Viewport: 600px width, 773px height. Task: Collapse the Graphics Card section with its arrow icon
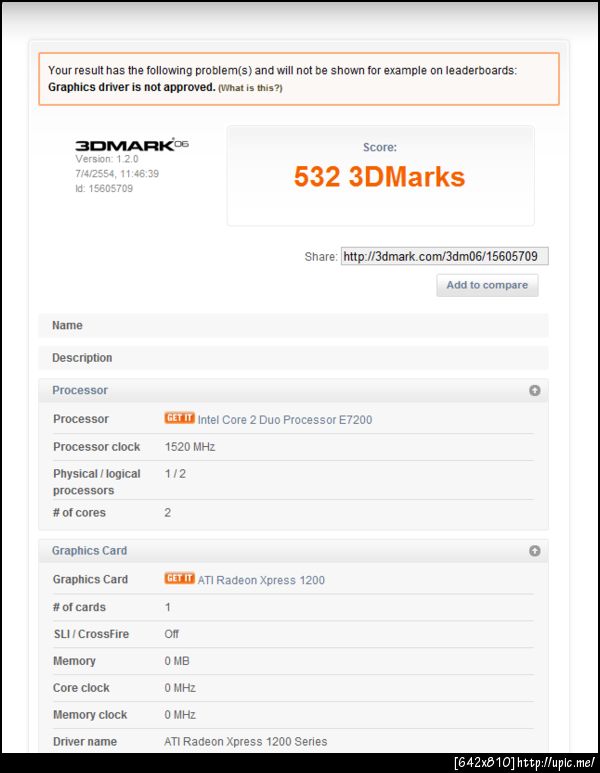[534, 551]
